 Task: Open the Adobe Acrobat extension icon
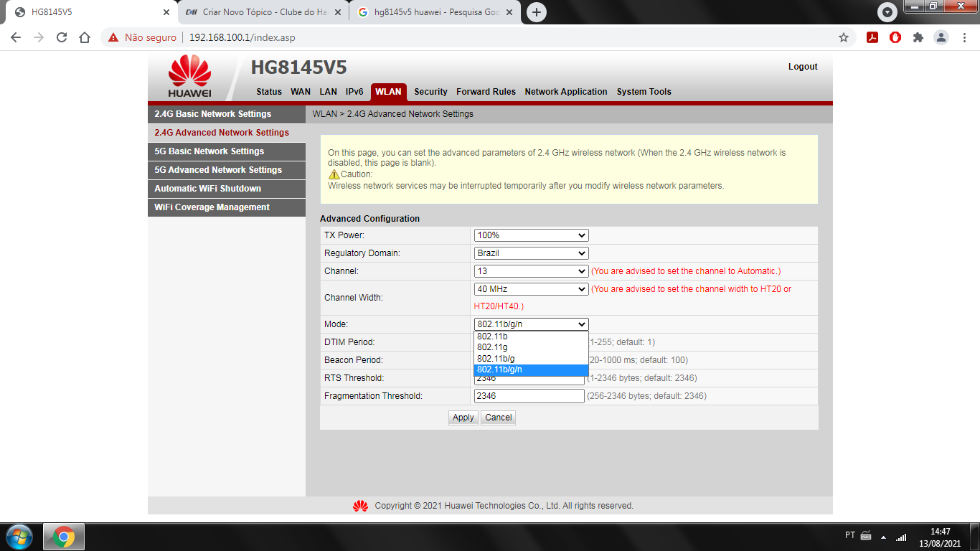pyautogui.click(x=872, y=37)
